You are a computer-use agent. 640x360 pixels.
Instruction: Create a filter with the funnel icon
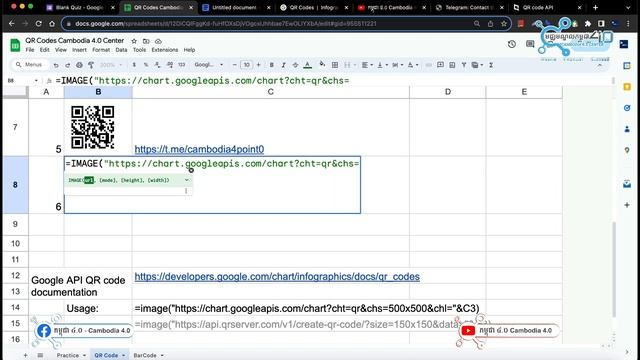[464, 65]
